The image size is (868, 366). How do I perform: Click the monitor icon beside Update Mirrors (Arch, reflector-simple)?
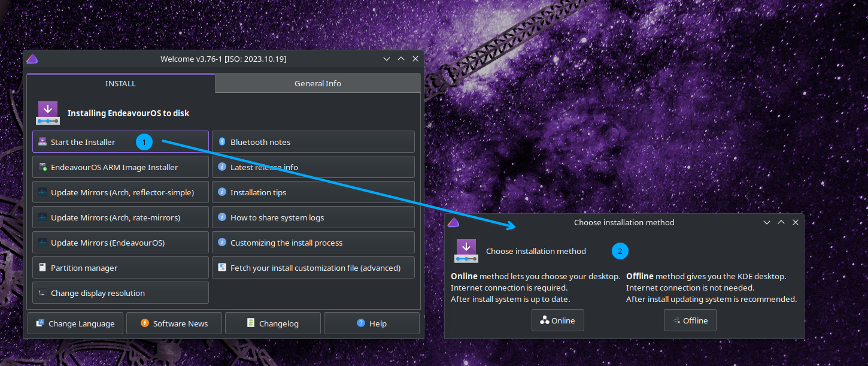coord(42,192)
